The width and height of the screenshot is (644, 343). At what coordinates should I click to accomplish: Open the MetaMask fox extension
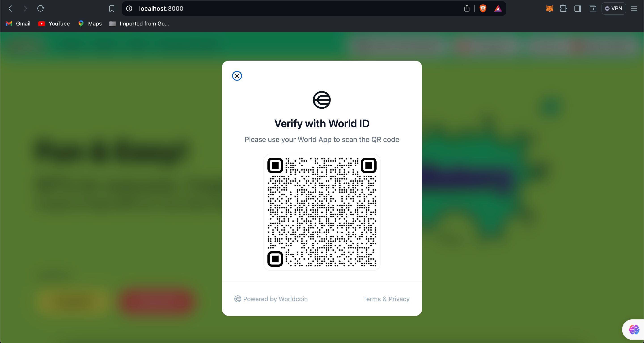(549, 8)
